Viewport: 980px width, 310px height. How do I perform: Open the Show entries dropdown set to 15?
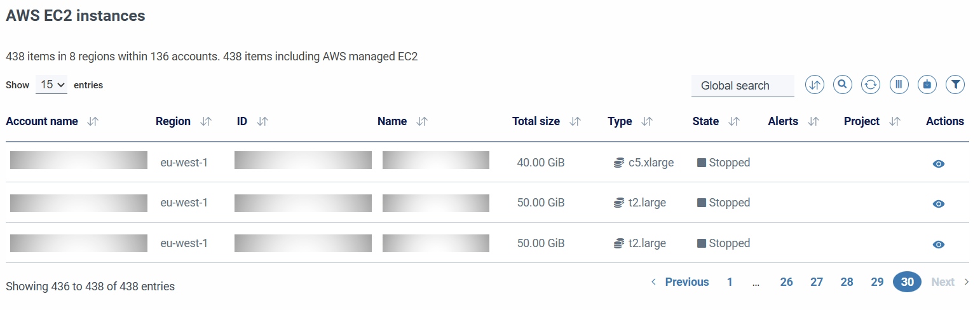click(x=51, y=84)
